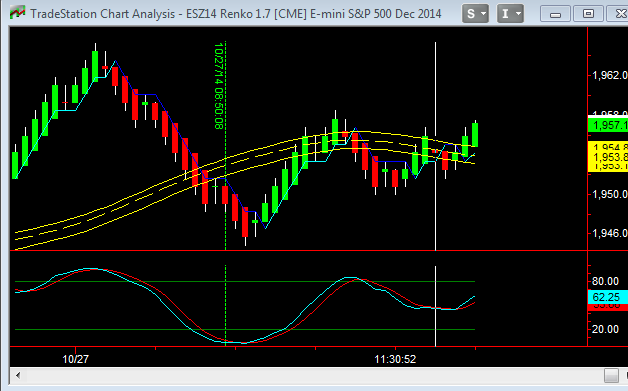628x391 pixels.
Task: Click the left arrow of horizontal scrollbar
Action: (18, 376)
